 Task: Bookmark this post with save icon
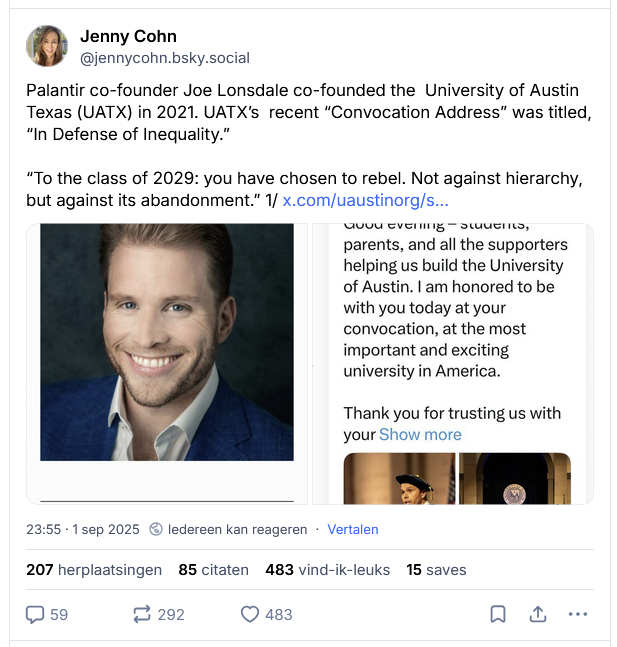coord(497,614)
